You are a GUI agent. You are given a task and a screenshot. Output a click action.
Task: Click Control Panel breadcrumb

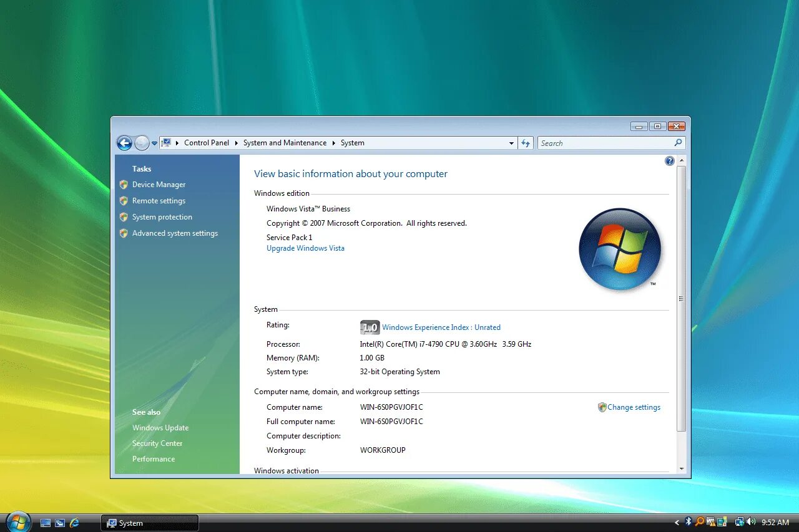pyautogui.click(x=207, y=143)
